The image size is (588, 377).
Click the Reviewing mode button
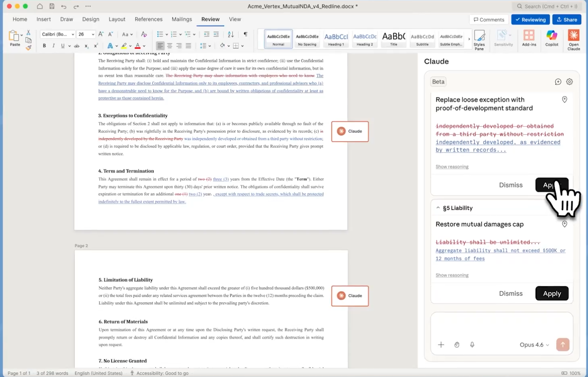click(530, 20)
